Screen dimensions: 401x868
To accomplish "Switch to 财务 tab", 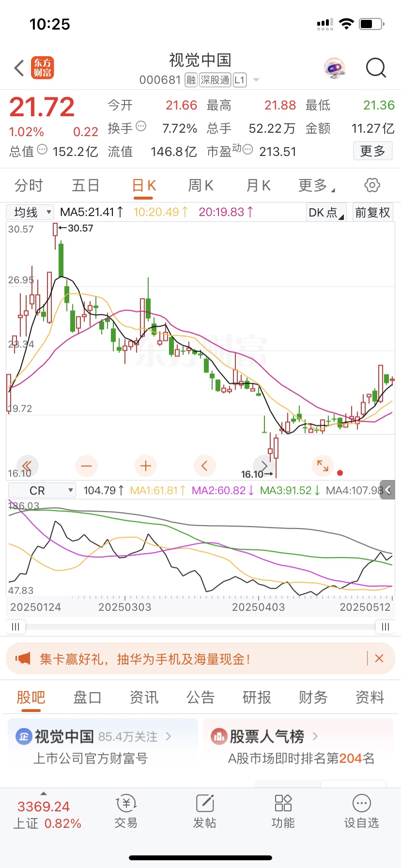I will tap(313, 697).
